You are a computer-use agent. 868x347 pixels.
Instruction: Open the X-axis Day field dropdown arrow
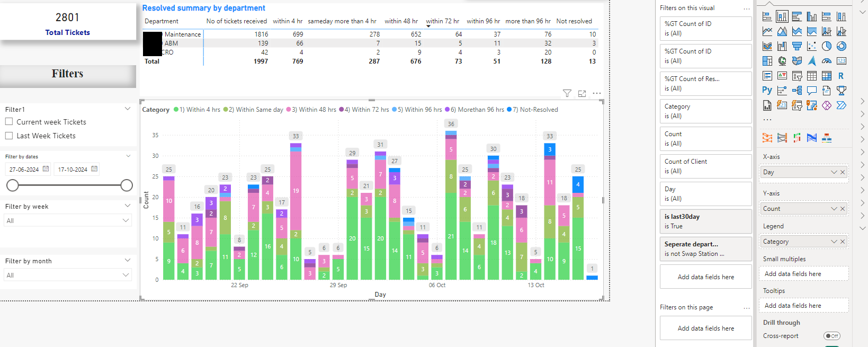834,172
